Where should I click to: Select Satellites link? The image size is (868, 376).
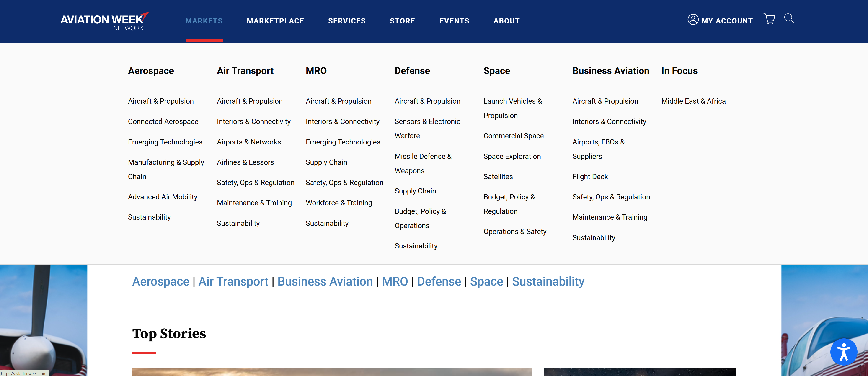point(498,177)
